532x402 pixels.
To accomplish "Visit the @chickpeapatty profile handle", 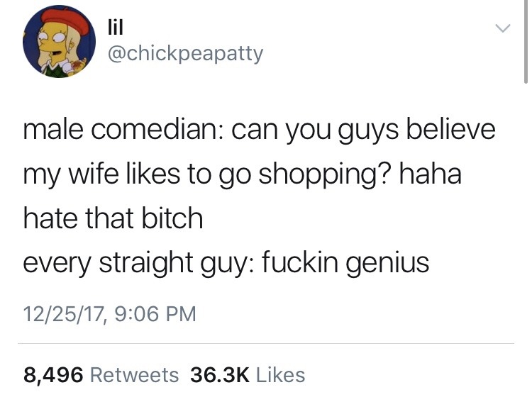I will pyautogui.click(x=186, y=55).
